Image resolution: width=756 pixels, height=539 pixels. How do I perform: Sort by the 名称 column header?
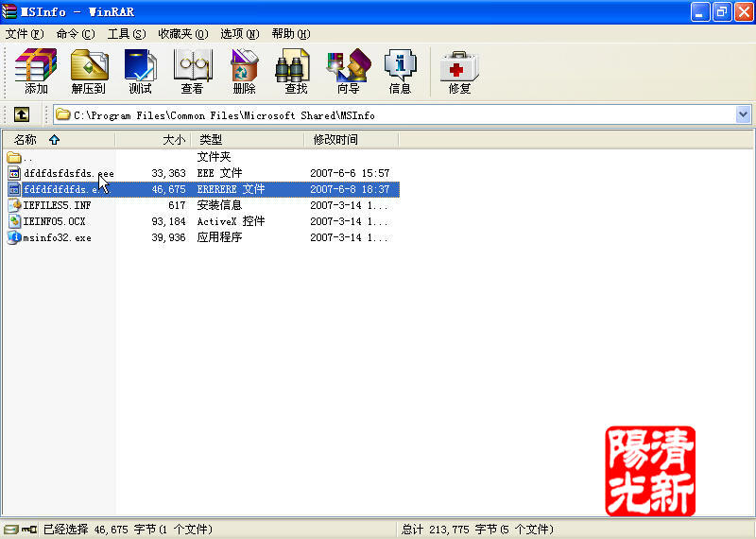pyautogui.click(x=60, y=140)
